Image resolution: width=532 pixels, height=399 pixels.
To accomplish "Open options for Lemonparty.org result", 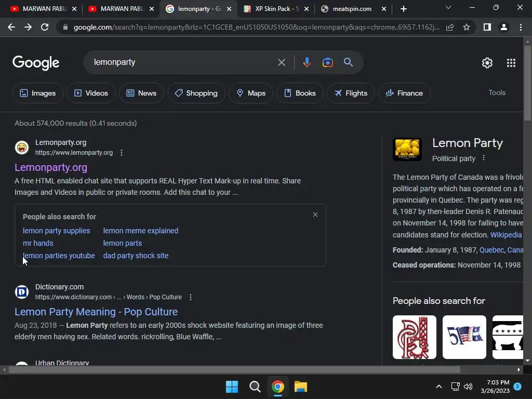I will pos(122,153).
